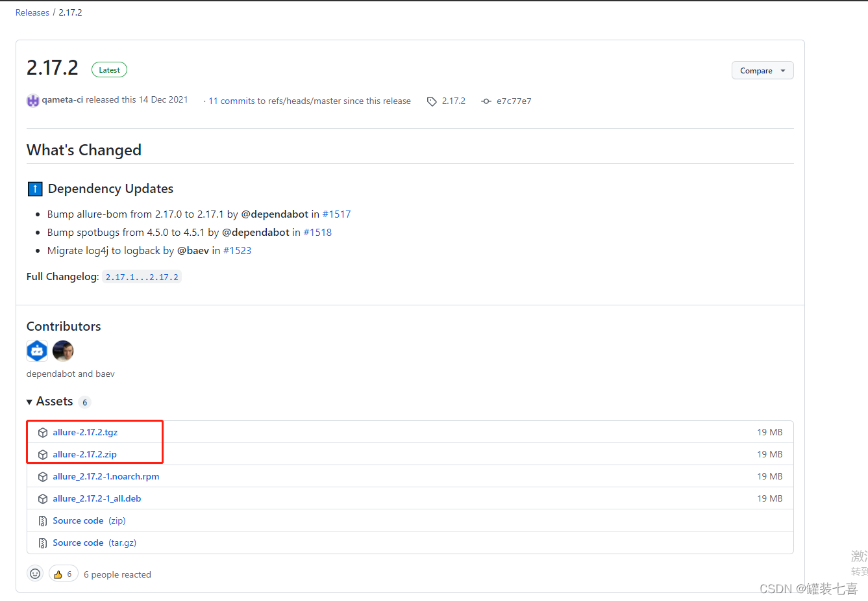Download Source code (tar.gz)

click(94, 543)
